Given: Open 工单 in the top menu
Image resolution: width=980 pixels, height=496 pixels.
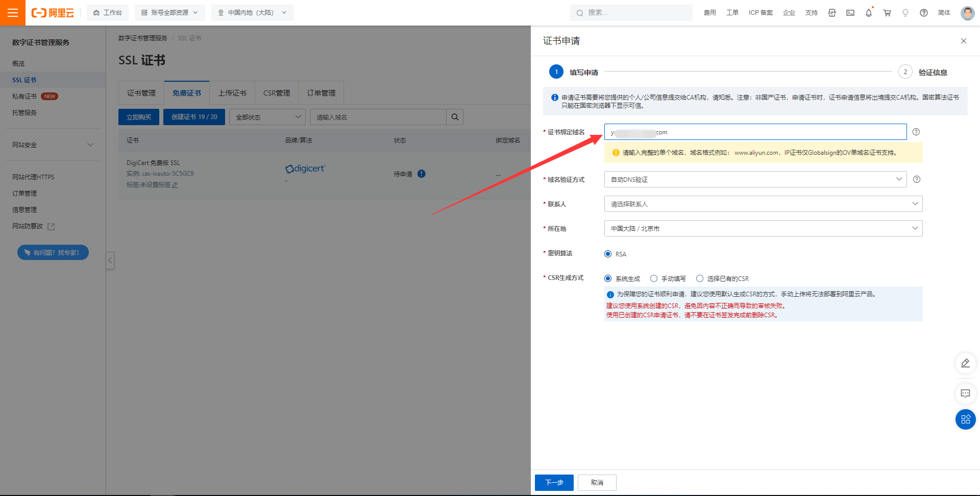Looking at the screenshot, I should tap(732, 13).
